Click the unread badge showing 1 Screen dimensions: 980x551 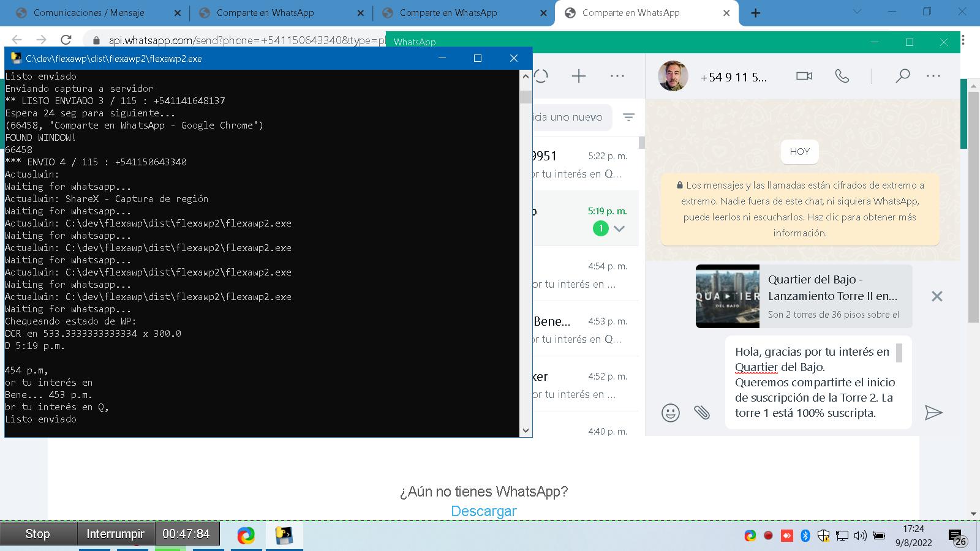pos(601,228)
